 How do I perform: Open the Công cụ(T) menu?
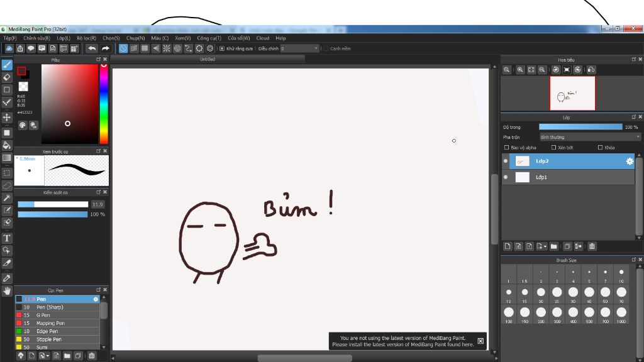209,38
